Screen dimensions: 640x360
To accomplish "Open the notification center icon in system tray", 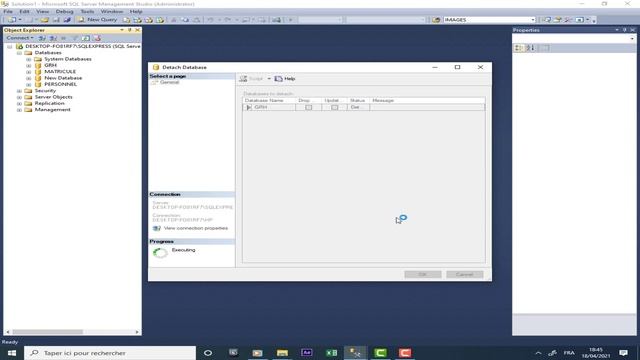I will 623,353.
